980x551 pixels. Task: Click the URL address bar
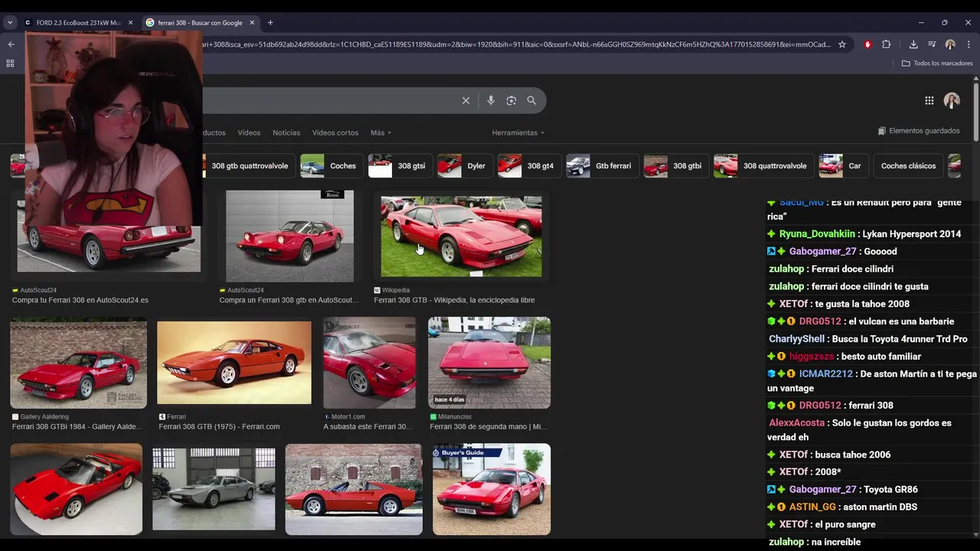pos(517,44)
